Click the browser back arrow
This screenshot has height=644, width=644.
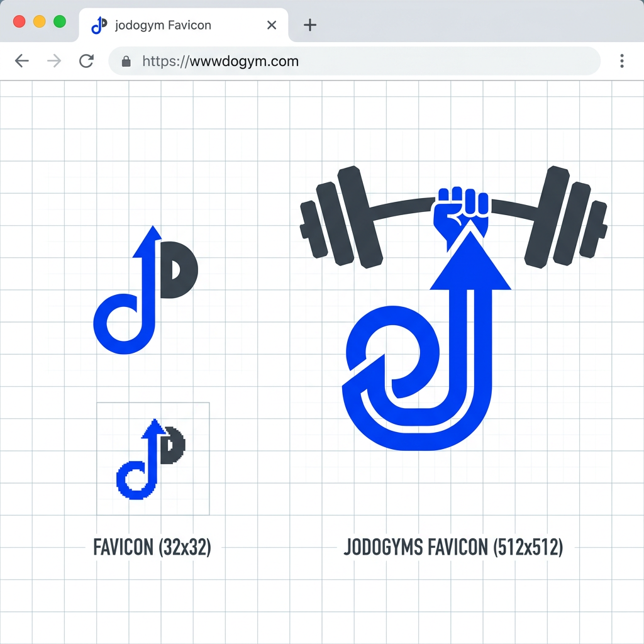click(x=22, y=61)
